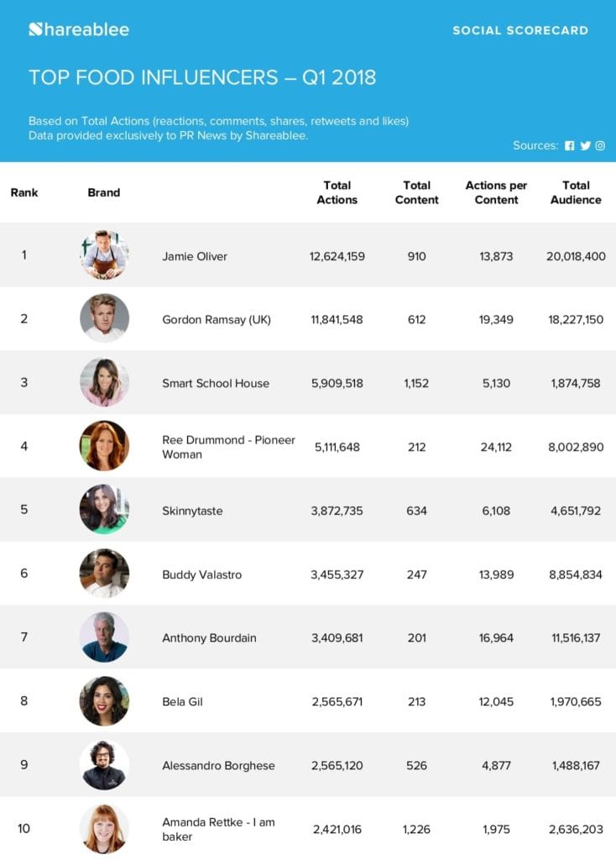Click the Shareablee logo

click(79, 30)
